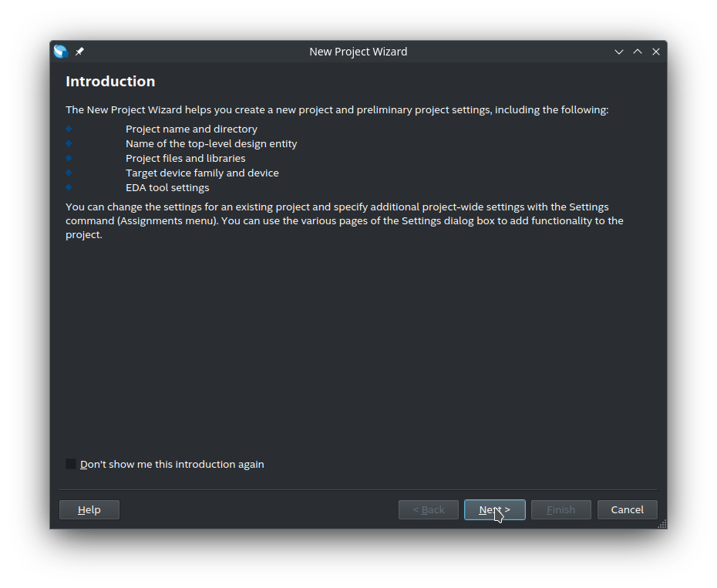Click the diamond bullet beside top-level design entity
The width and height of the screenshot is (717, 588).
click(69, 143)
